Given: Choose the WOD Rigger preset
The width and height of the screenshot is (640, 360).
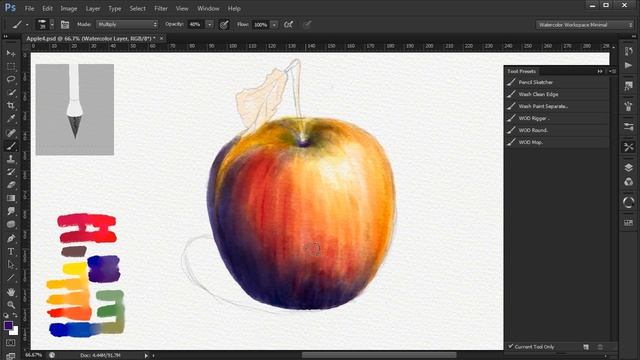Looking at the screenshot, I should [557, 118].
